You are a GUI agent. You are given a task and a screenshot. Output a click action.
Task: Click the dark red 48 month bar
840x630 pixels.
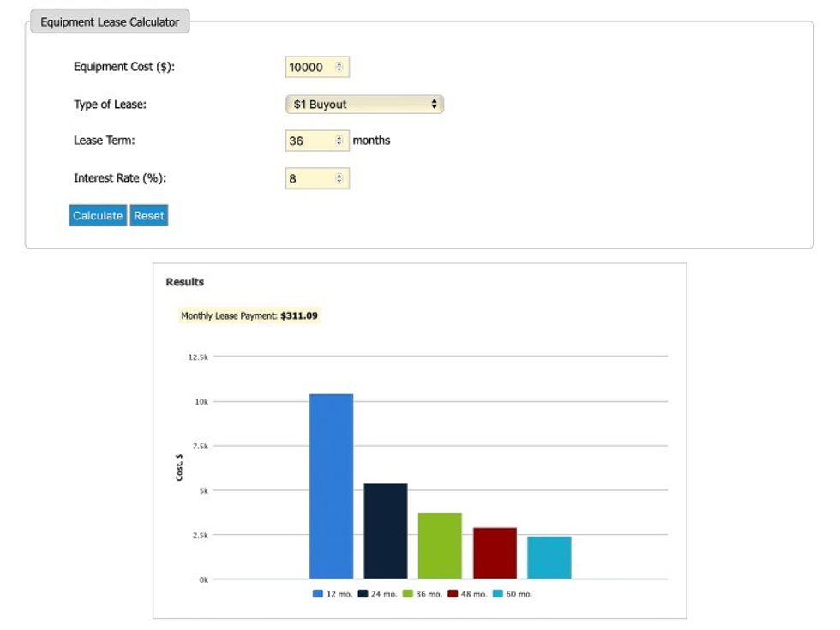coord(495,554)
